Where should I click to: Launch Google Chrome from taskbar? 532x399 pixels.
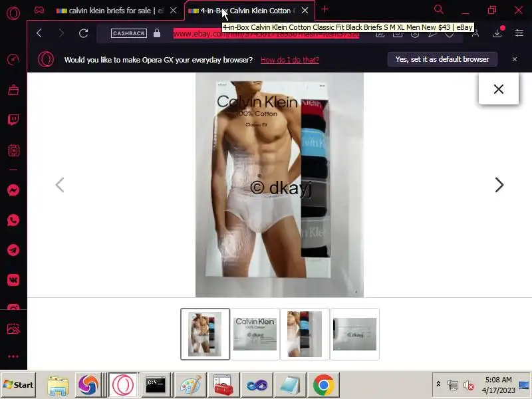324,385
